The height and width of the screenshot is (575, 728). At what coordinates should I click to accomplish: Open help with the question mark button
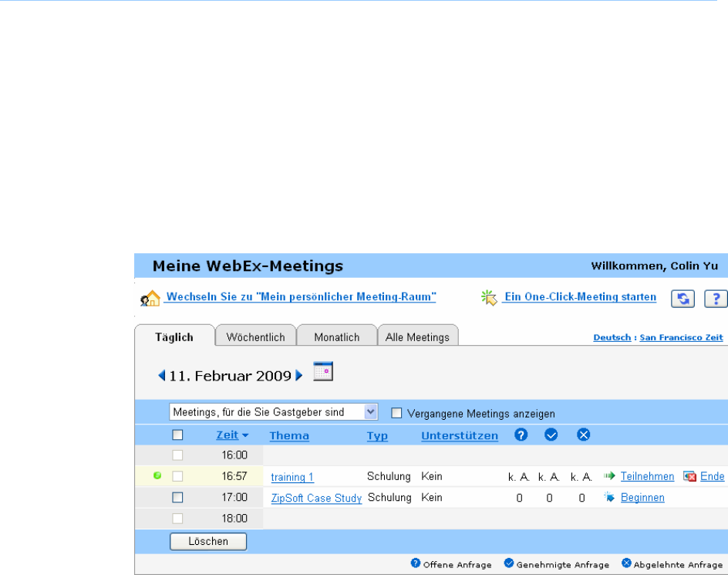[716, 299]
